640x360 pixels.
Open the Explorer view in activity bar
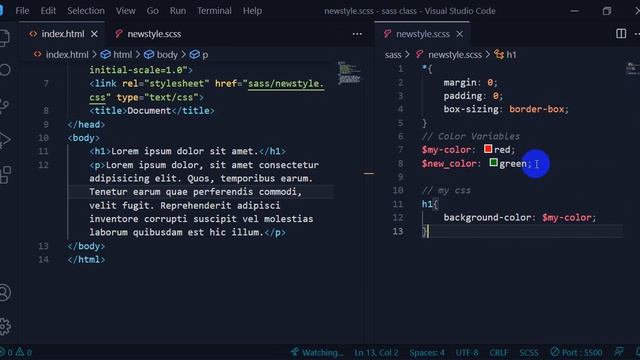pyautogui.click(x=4, y=38)
